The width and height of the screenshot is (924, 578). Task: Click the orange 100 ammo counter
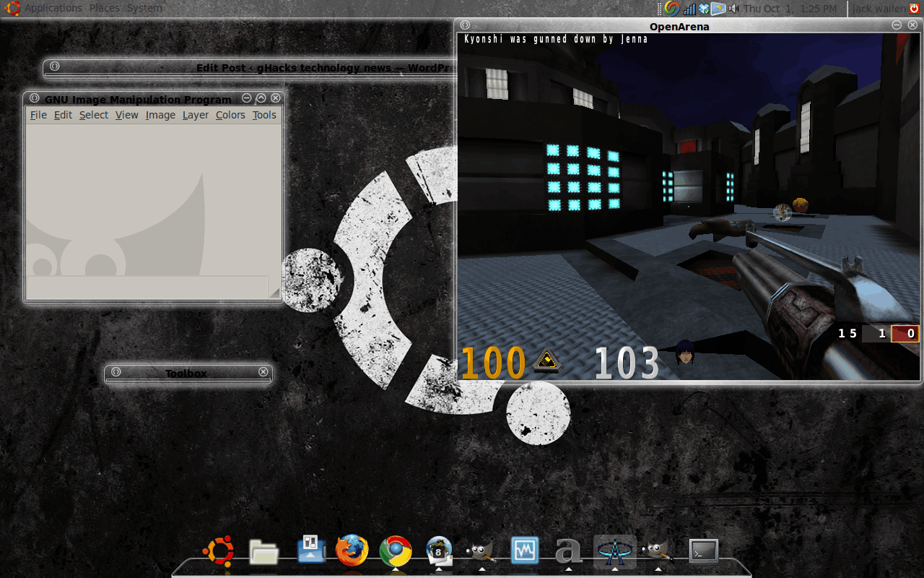point(494,363)
